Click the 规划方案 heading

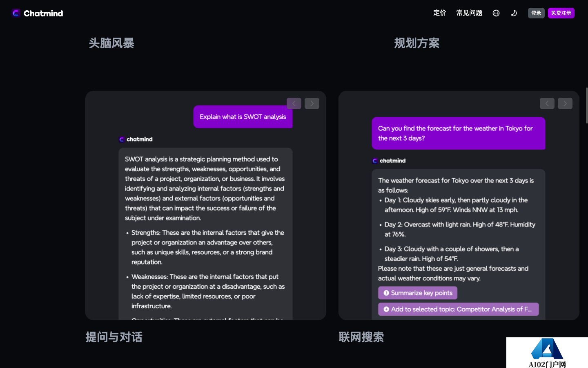click(417, 43)
